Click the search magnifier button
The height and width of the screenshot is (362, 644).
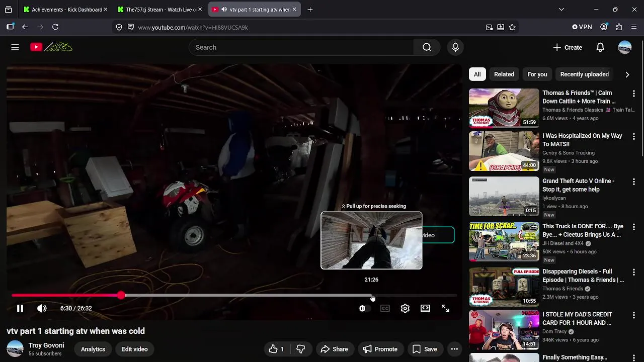[x=427, y=47]
